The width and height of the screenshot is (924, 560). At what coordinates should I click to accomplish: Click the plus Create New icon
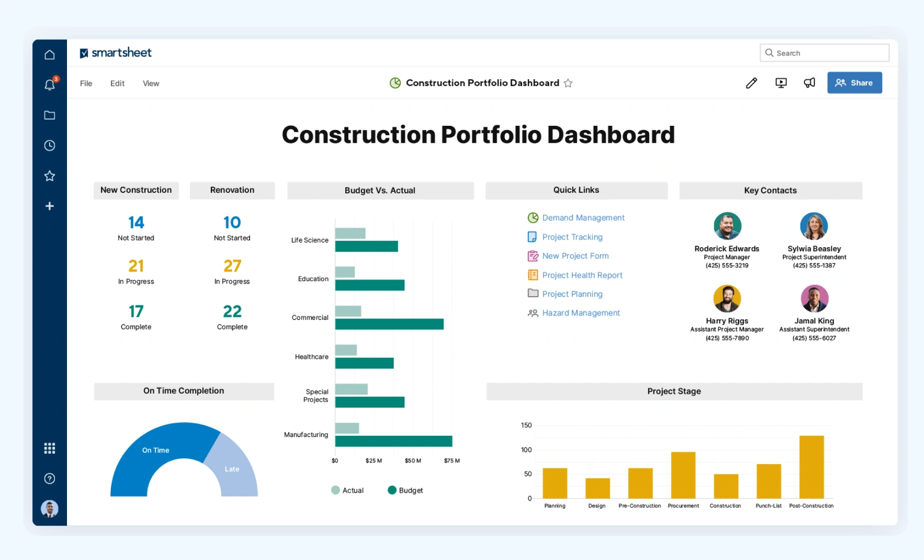tap(50, 206)
